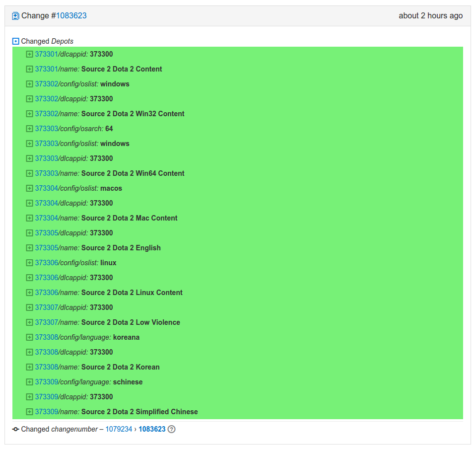The width and height of the screenshot is (476, 449).
Task: Click plus icon for 373302/dlcappid row
Action: pyautogui.click(x=29, y=99)
